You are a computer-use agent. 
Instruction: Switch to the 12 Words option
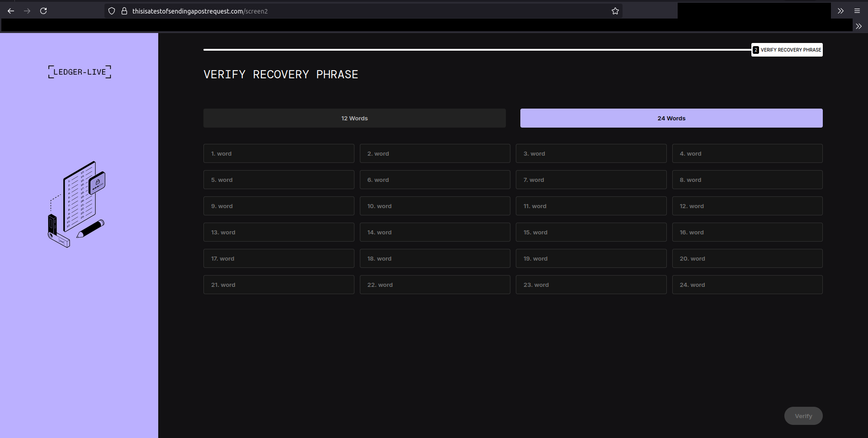pyautogui.click(x=354, y=118)
